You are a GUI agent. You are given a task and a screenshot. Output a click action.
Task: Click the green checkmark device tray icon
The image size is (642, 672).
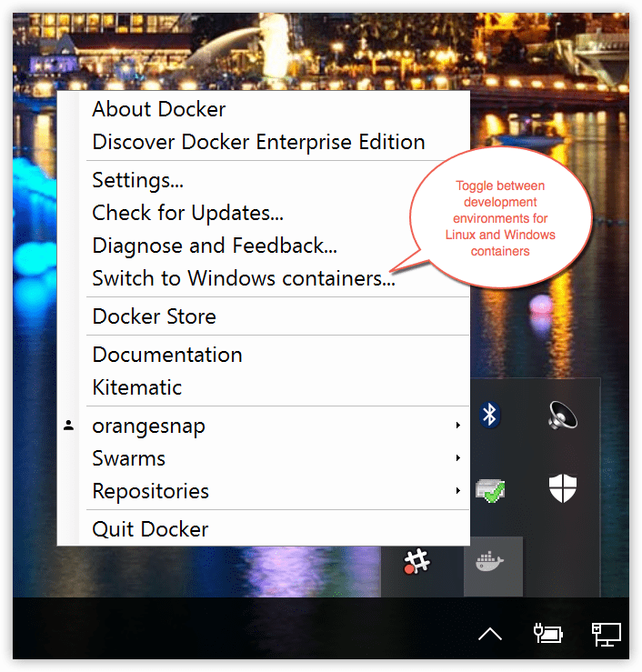[x=490, y=490]
